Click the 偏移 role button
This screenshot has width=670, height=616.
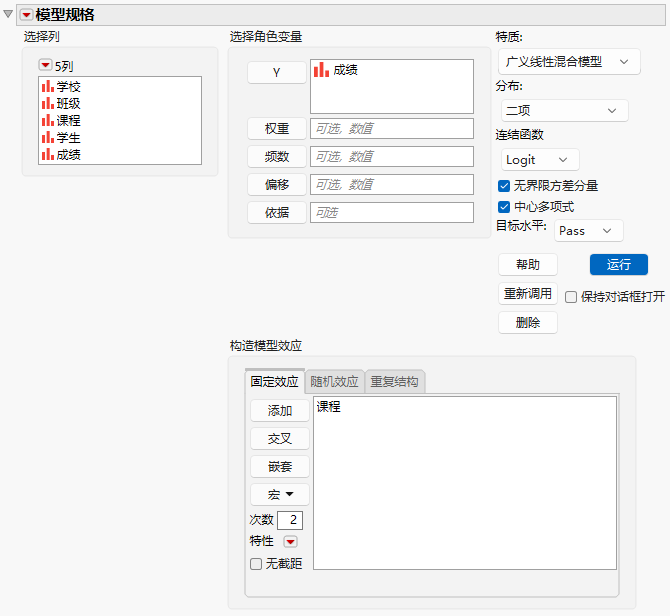[x=276, y=185]
